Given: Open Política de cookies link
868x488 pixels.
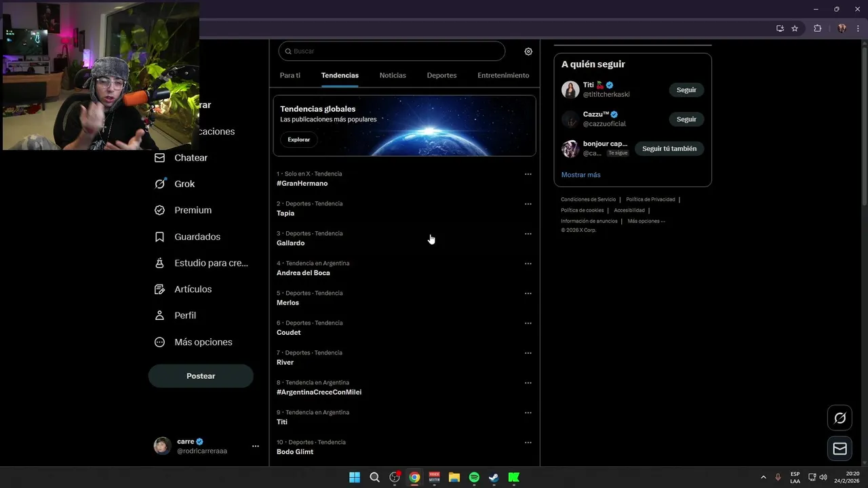Looking at the screenshot, I should tap(582, 210).
